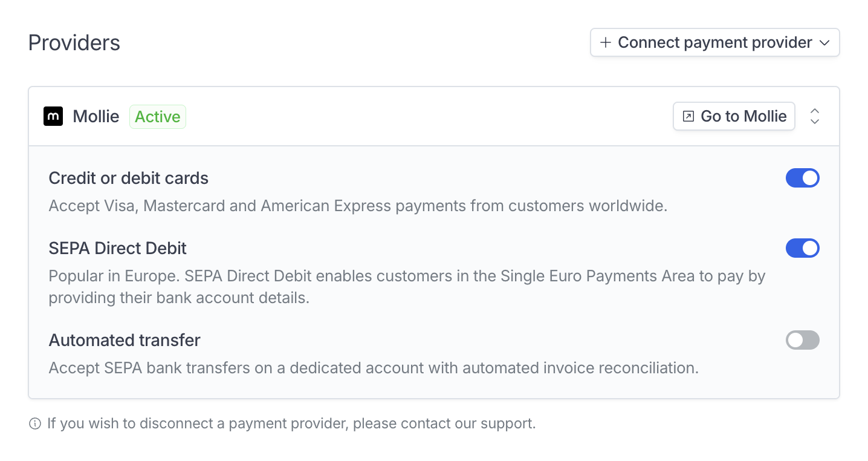Image resolution: width=868 pixels, height=461 pixels.
Task: Enable the Automated transfer toggle
Action: (802, 340)
